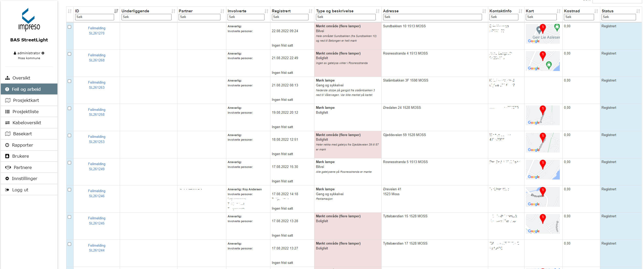
Task: Select the checkbox for Feilmelding SL261258
Action: pos(70,109)
